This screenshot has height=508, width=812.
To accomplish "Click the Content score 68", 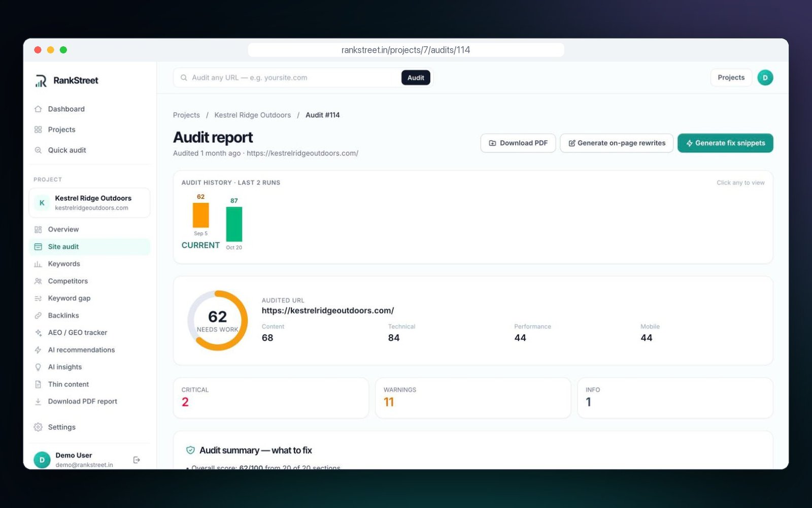I will pyautogui.click(x=267, y=338).
